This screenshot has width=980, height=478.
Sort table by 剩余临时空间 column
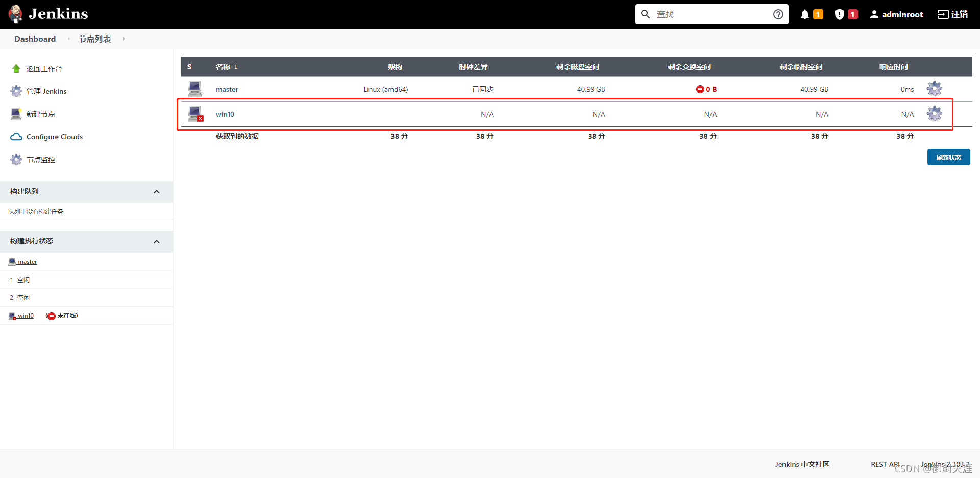[801, 67]
